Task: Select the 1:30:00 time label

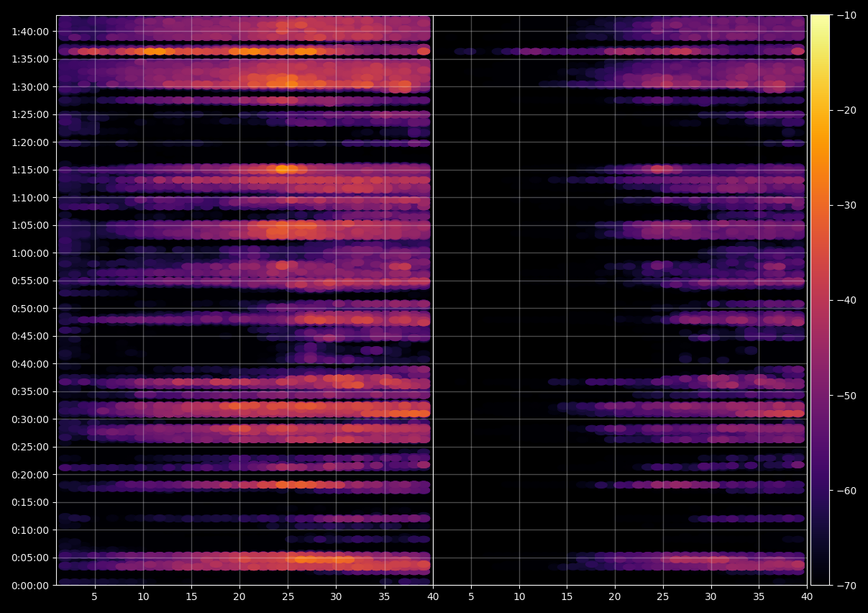Action: click(29, 87)
